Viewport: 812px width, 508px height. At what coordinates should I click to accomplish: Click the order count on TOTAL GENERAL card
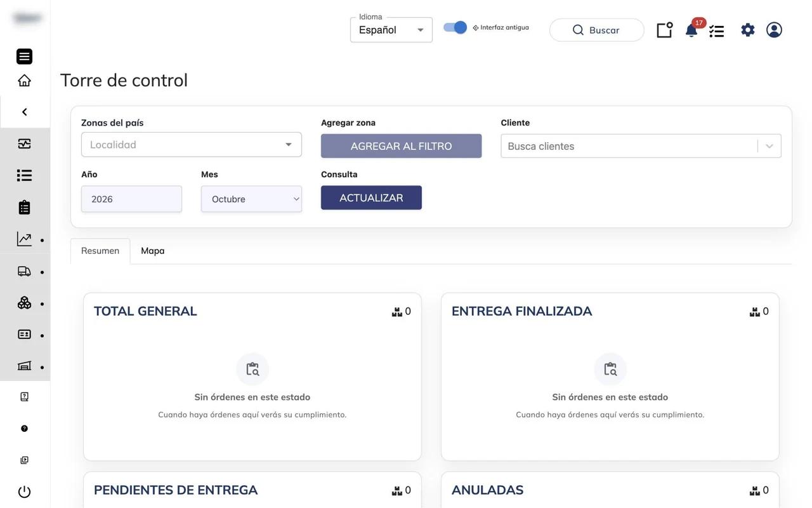pyautogui.click(x=402, y=311)
